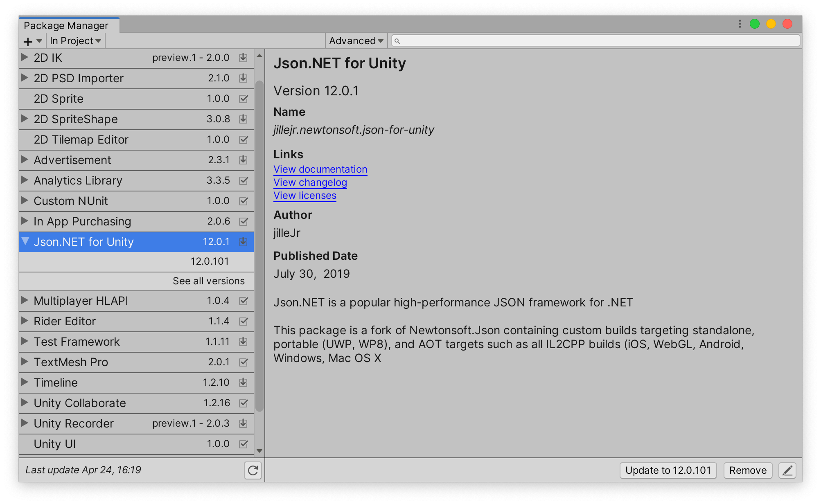Expand the 2D PSD Importer package
This screenshot has width=821, height=504.
(25, 78)
